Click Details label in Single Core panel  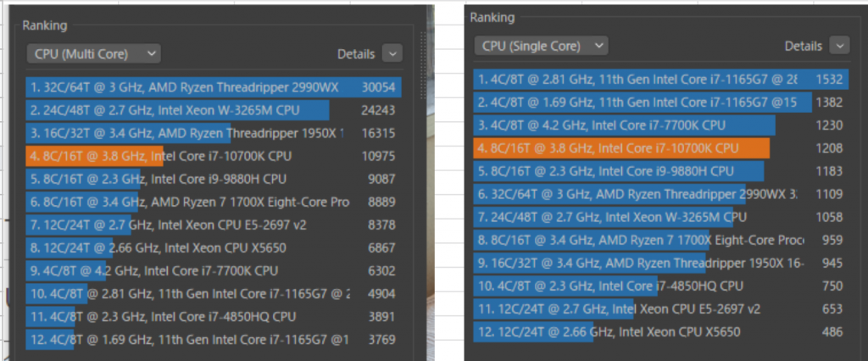tap(804, 47)
